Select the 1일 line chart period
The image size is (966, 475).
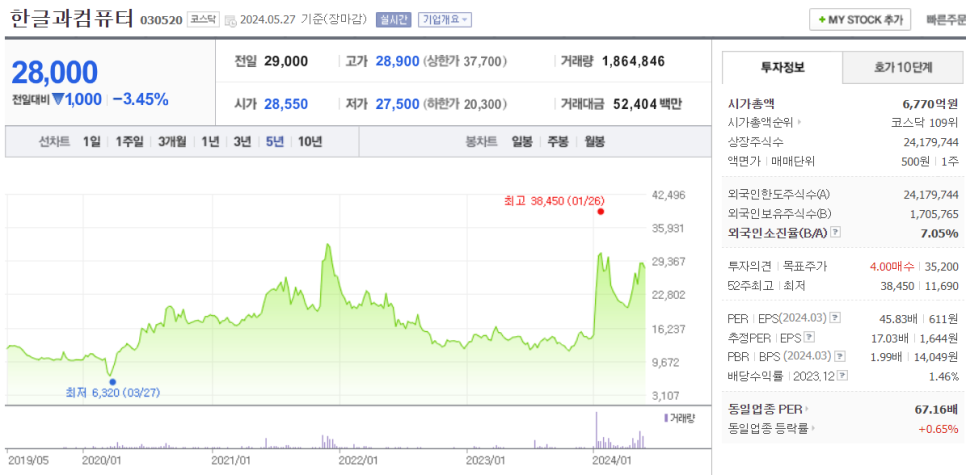pyautogui.click(x=91, y=142)
